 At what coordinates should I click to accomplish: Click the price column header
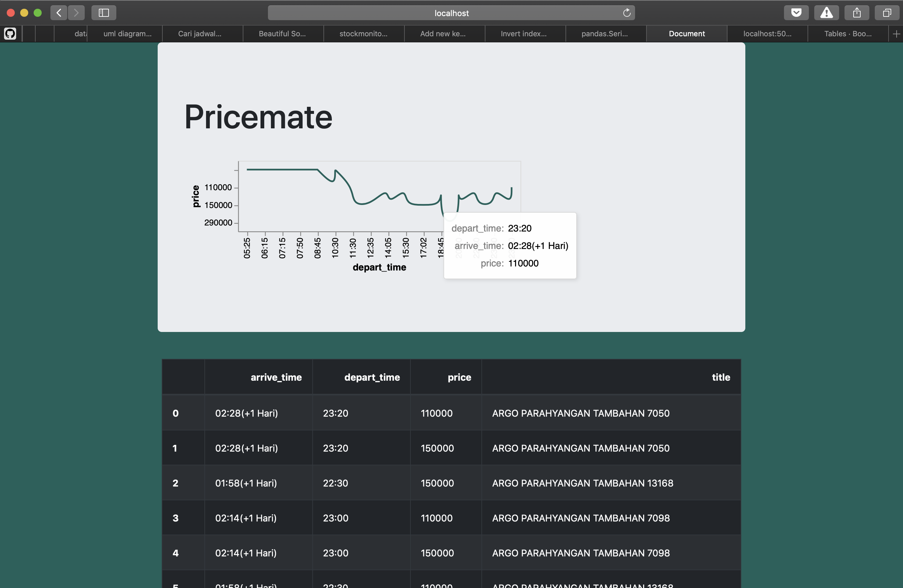pyautogui.click(x=459, y=377)
